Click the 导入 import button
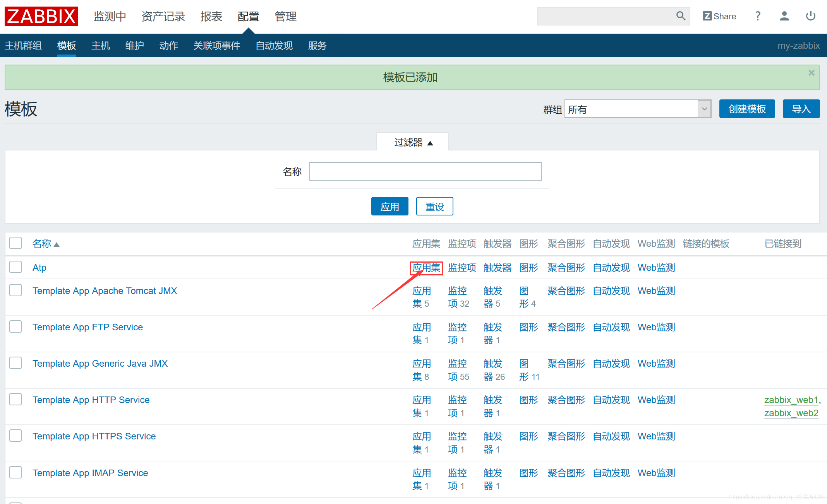Image resolution: width=827 pixels, height=504 pixels. (x=801, y=109)
